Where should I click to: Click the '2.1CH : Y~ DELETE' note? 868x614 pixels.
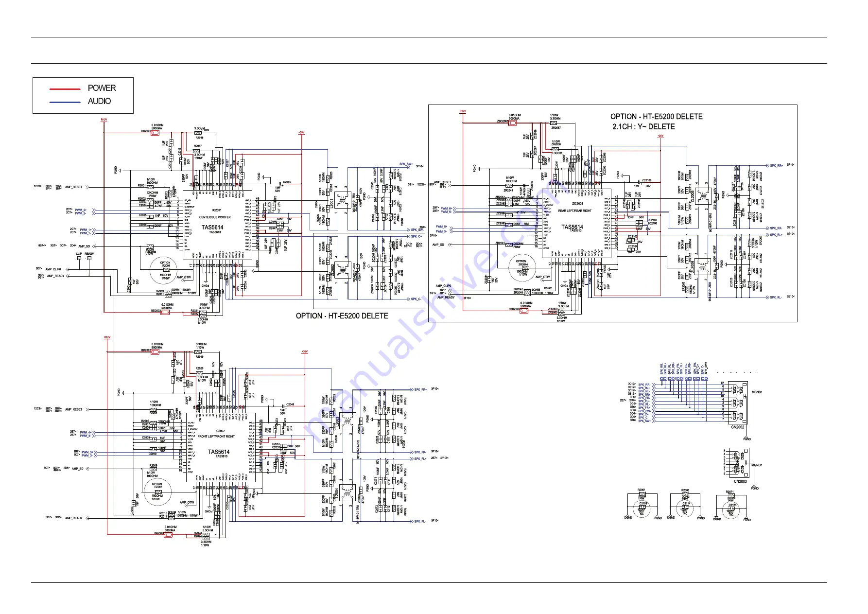tap(643, 126)
